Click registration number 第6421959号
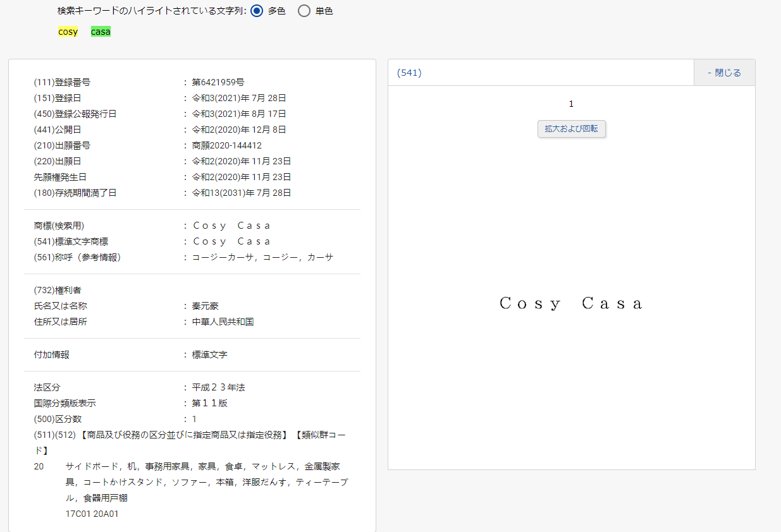The width and height of the screenshot is (781, 532). pos(218,82)
